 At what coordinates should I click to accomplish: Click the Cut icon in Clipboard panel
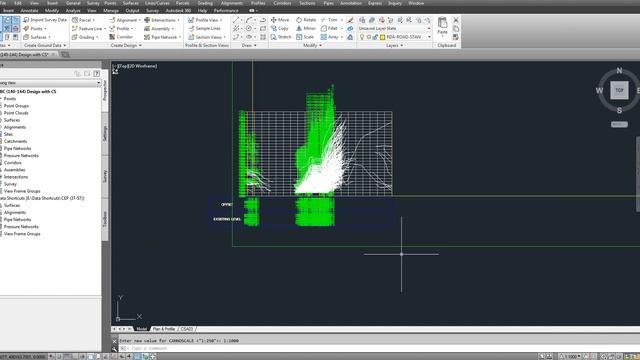click(456, 20)
